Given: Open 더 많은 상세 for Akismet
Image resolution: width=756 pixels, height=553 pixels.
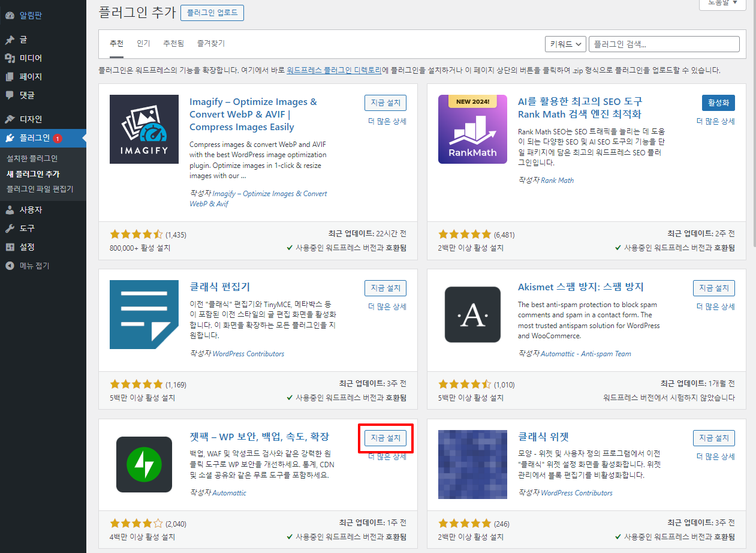Looking at the screenshot, I should pyautogui.click(x=716, y=306).
